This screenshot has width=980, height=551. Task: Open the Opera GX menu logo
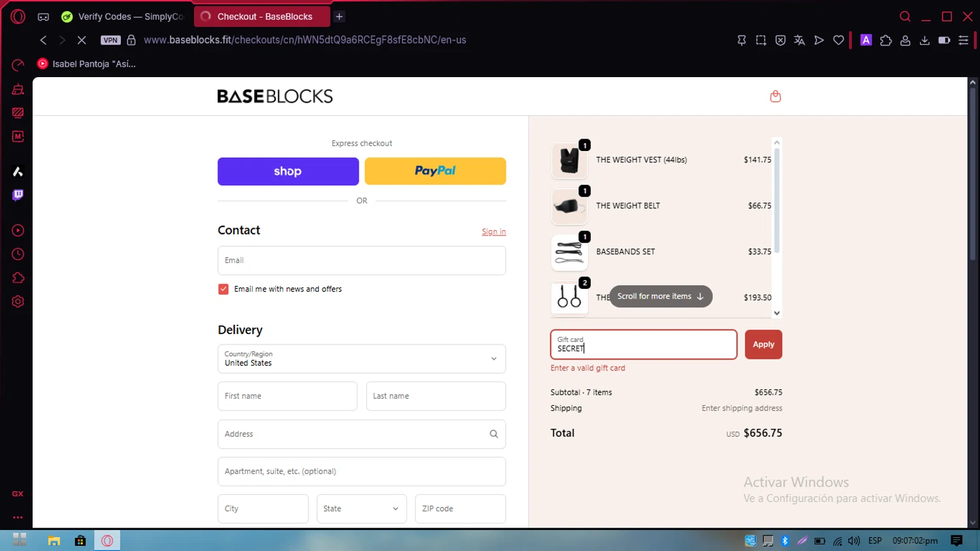tap(18, 16)
